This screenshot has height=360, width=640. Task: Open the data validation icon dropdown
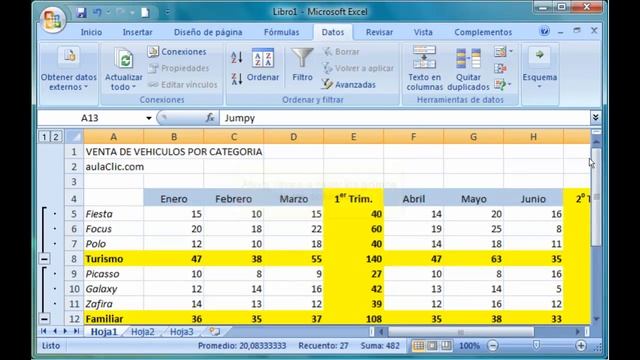pyautogui.click(x=503, y=52)
